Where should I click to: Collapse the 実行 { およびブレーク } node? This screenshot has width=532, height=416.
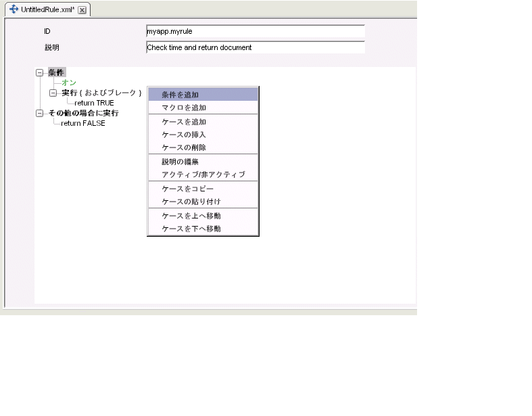(x=53, y=93)
